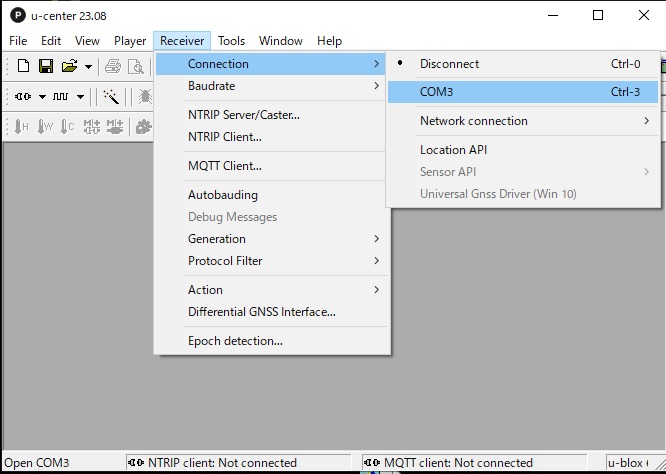Open the Edit menu

51,41
